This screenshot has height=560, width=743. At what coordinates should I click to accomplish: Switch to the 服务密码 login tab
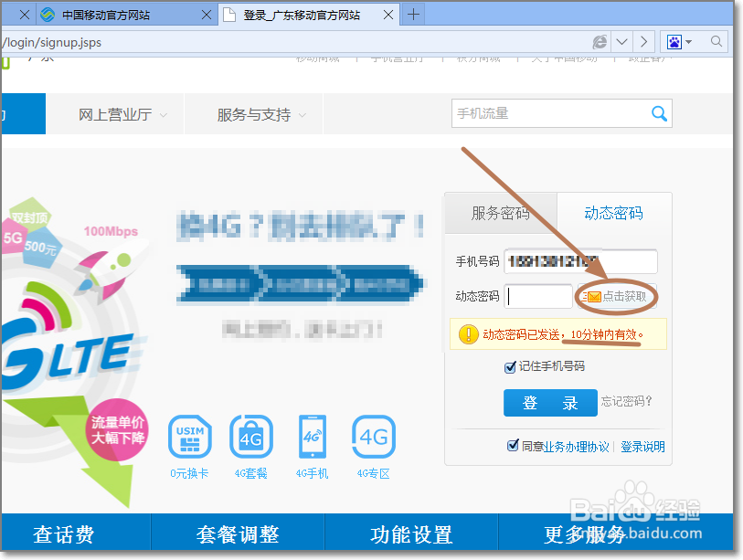coord(501,213)
